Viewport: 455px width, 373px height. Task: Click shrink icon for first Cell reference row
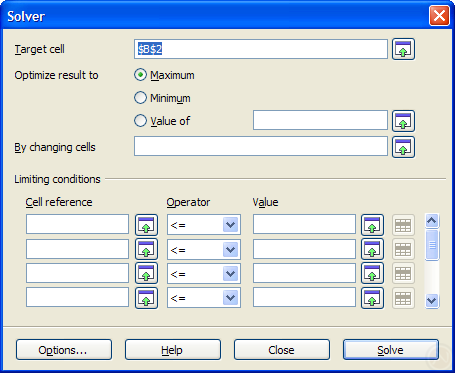pyautogui.click(x=146, y=225)
